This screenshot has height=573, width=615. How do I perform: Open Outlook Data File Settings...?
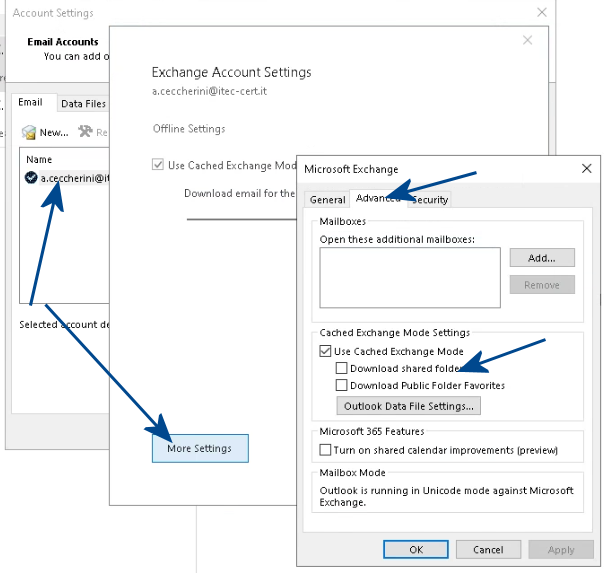coord(408,406)
